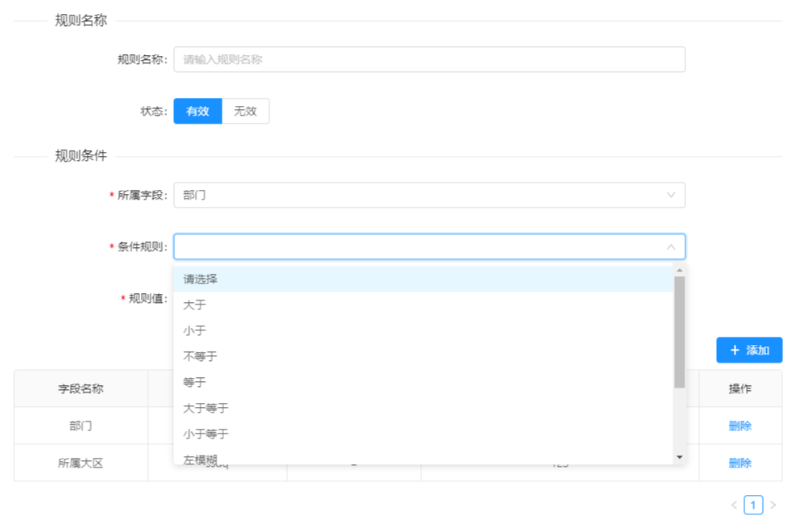The width and height of the screenshot is (800, 521).
Task: Go to next page with right arrow
Action: [x=773, y=505]
